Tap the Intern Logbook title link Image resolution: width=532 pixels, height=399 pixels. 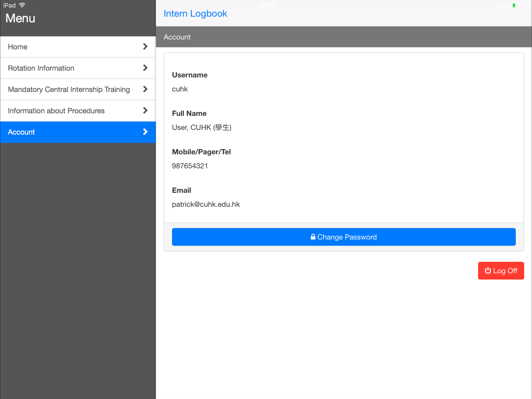click(195, 14)
